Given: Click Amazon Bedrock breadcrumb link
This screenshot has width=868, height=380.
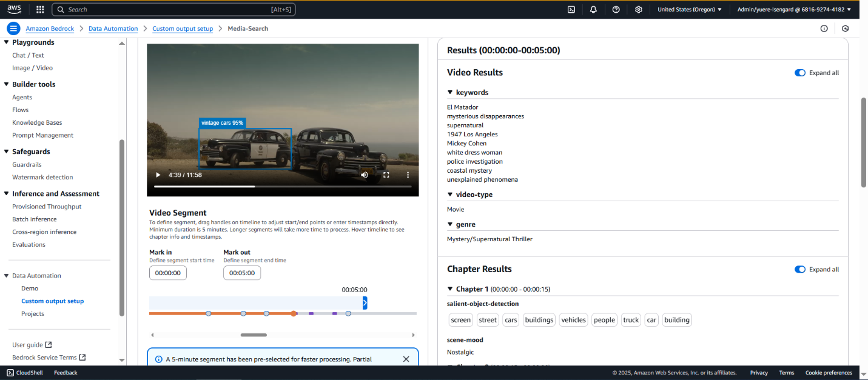Looking at the screenshot, I should pyautogui.click(x=50, y=28).
